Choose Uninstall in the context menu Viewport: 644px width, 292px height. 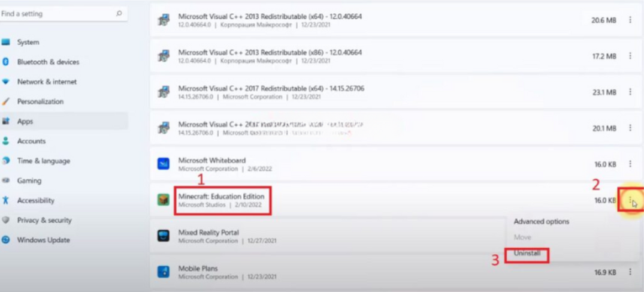527,254
